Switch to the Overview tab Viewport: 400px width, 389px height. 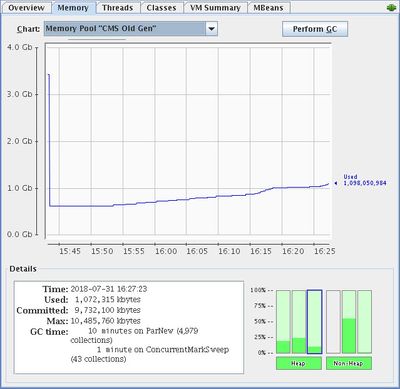(x=26, y=8)
